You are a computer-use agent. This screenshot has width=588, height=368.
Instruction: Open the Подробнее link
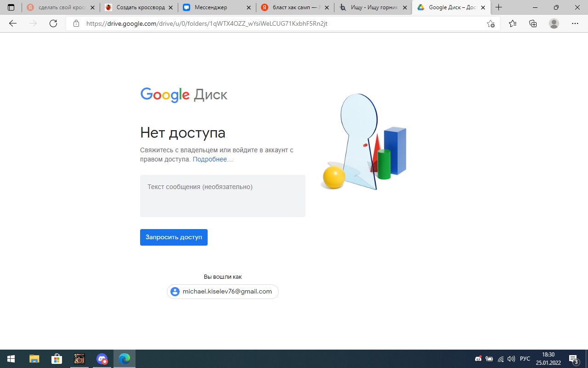point(212,159)
